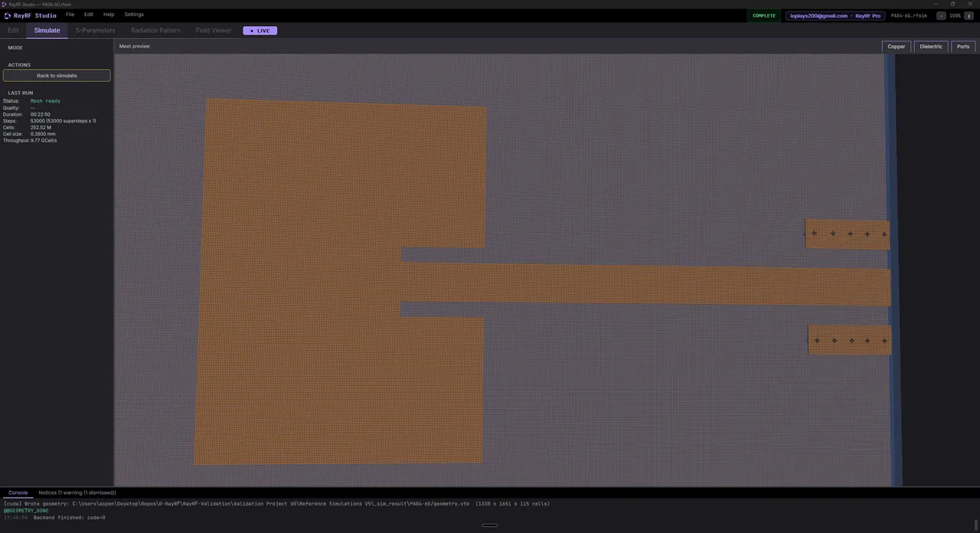
Task: Click the Cells value 252.52 M
Action: point(41,127)
